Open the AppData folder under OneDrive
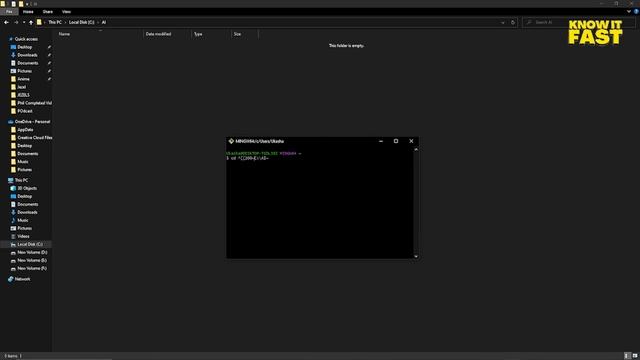 pos(25,130)
